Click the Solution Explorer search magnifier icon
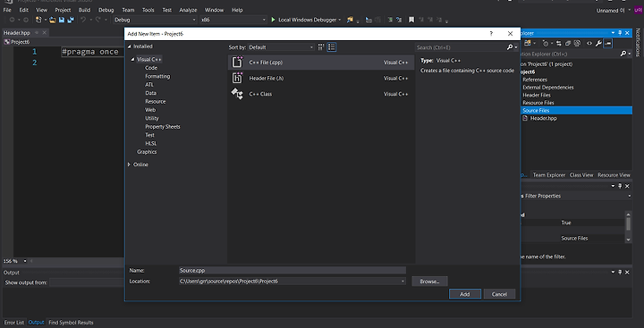Viewport: 644px width, 328px height. click(x=623, y=54)
